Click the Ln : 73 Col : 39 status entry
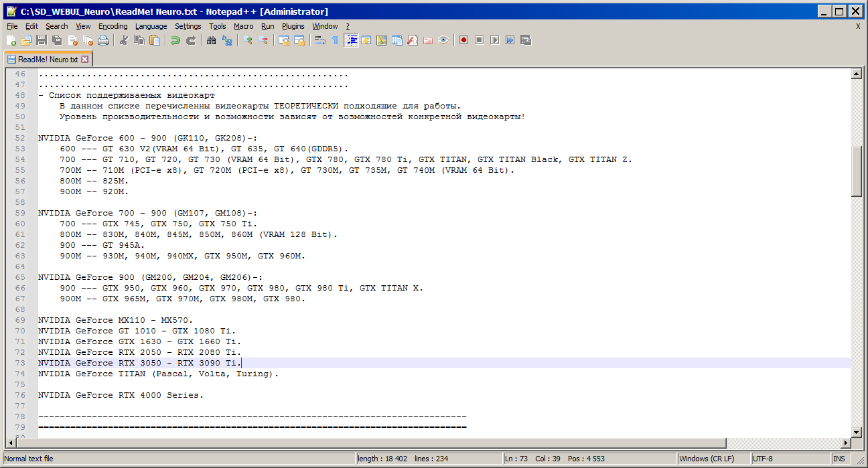 pos(589,459)
